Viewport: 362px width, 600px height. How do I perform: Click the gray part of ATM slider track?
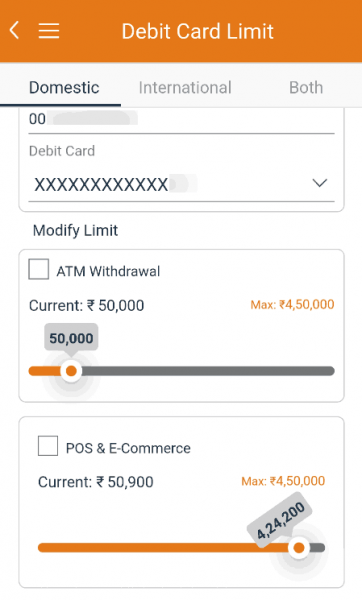208,371
